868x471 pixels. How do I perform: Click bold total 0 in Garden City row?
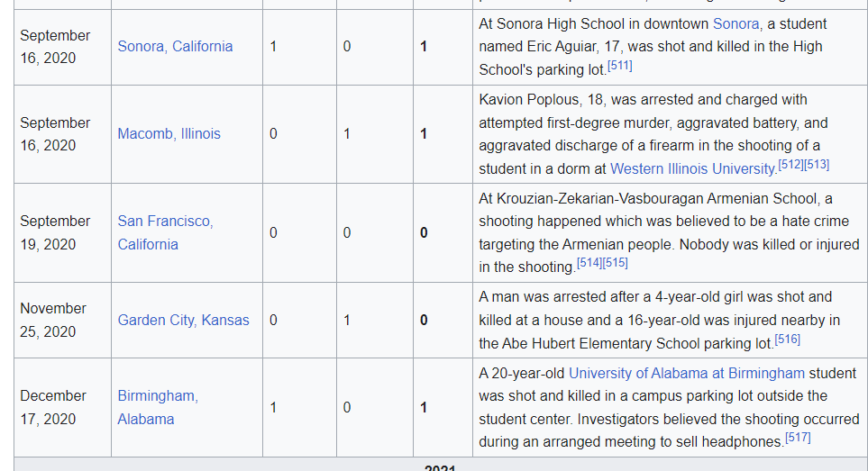coord(424,320)
